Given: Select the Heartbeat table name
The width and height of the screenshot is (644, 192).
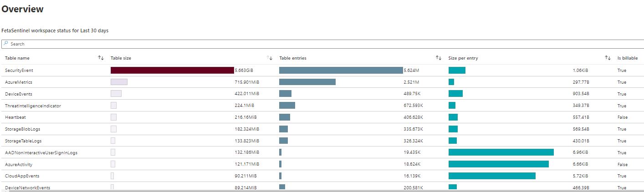Looking at the screenshot, I should [15, 117].
